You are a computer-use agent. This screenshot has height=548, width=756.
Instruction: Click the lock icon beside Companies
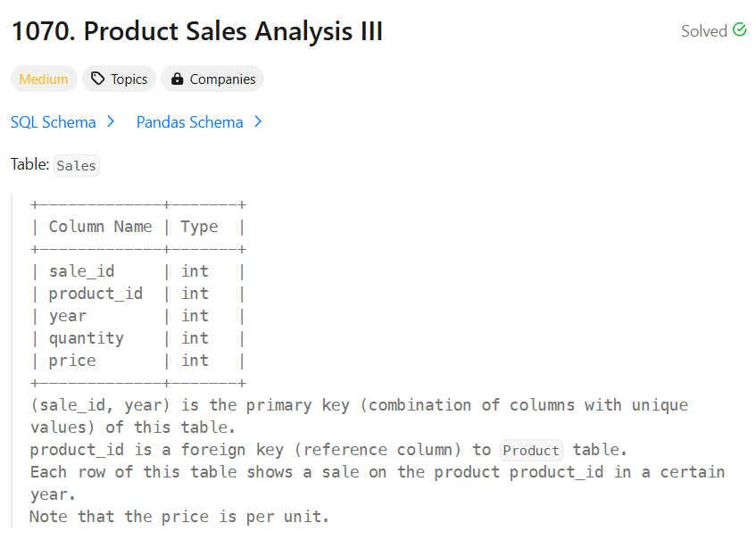178,79
